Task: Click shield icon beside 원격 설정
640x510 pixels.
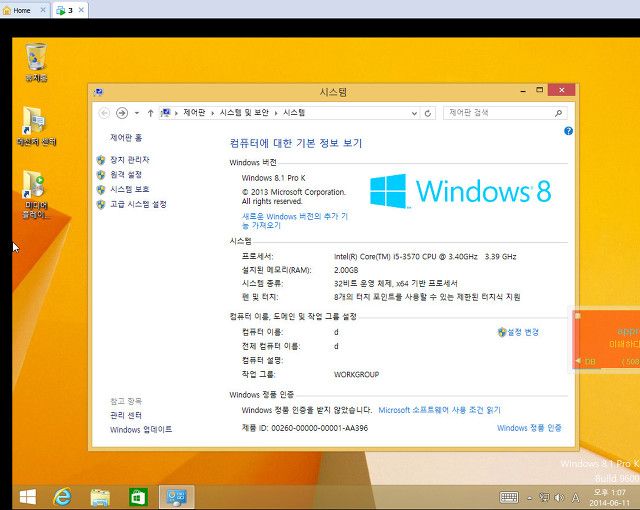Action: [x=101, y=175]
